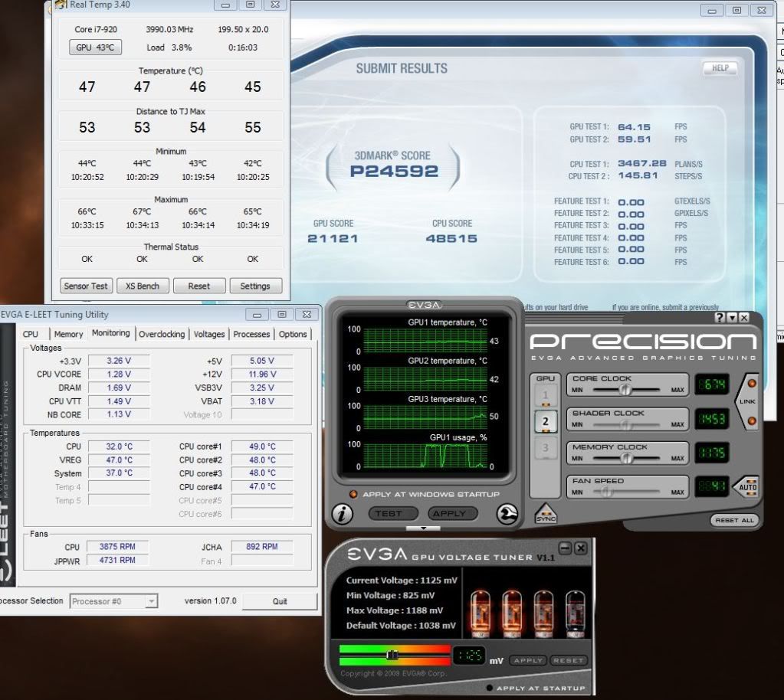The image size is (784, 700).
Task: Click the fourth vacuum tube in Voltage Tuner
Action: coord(575,613)
